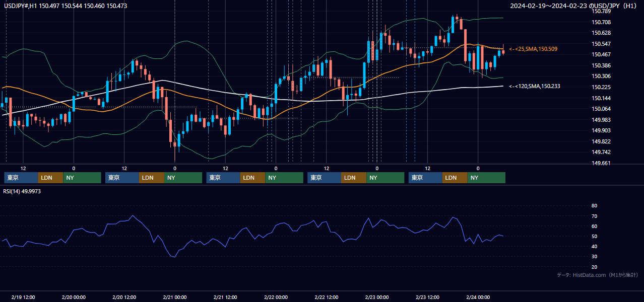Click the 2/23 00:00 time axis label
Viewport: 644px width, 302px height.
click(x=377, y=297)
